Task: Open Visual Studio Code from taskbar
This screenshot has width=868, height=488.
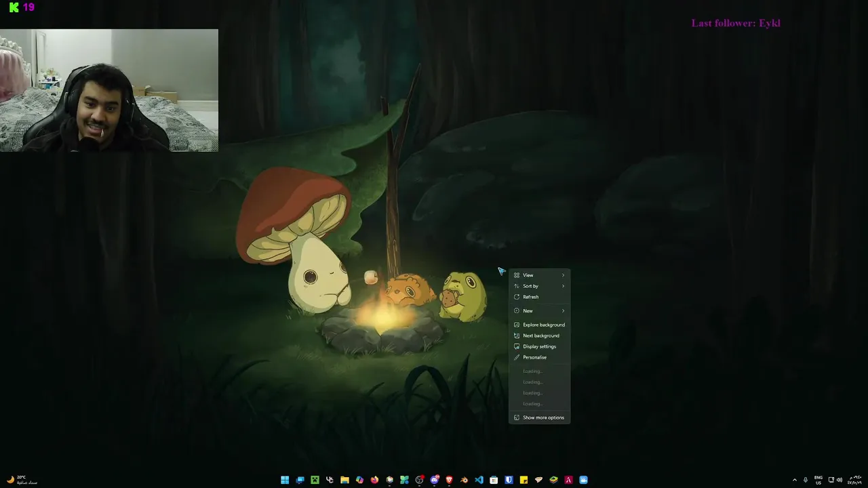Action: tap(479, 480)
